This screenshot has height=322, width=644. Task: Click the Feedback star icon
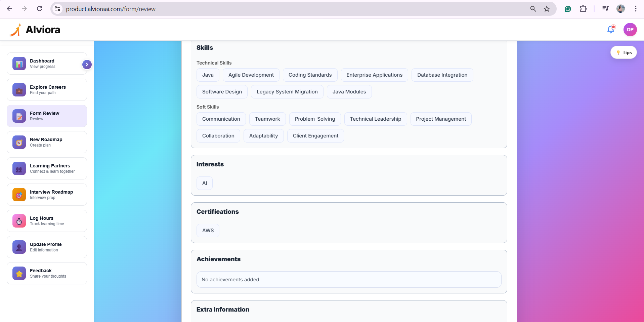(19, 273)
